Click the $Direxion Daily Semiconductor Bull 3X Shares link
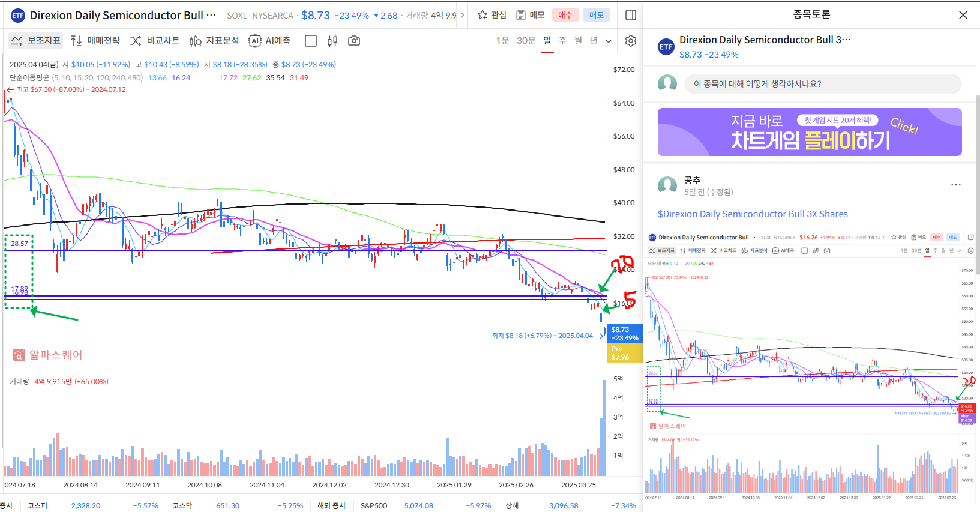The image size is (980, 512). click(x=753, y=214)
